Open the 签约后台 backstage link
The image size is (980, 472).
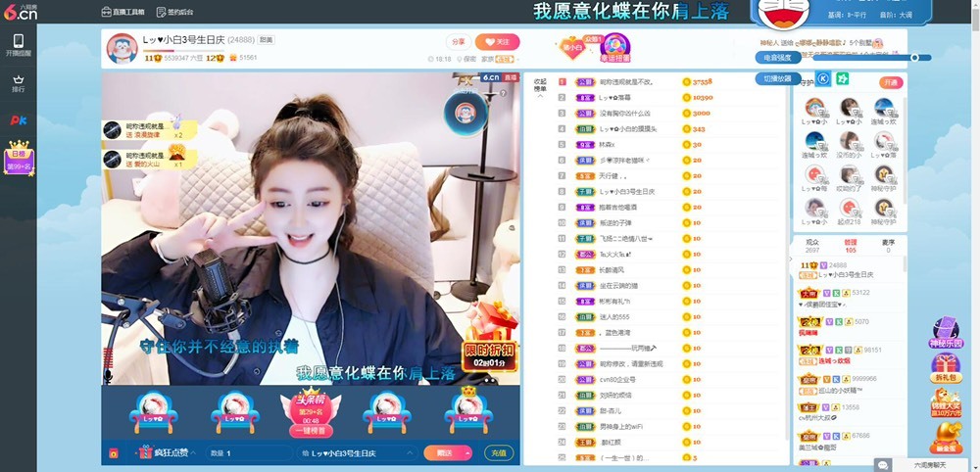(174, 12)
